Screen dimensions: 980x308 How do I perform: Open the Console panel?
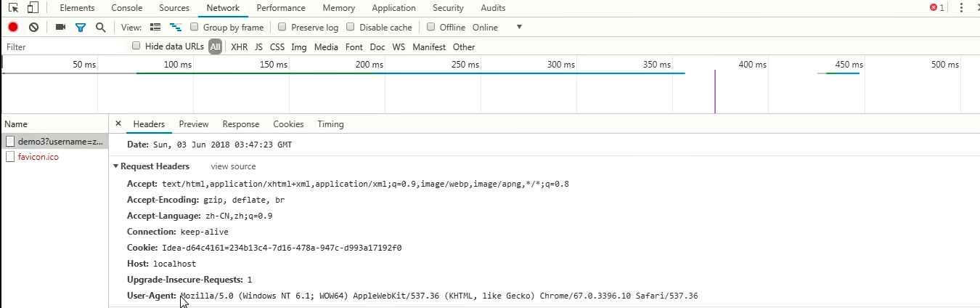pyautogui.click(x=127, y=8)
